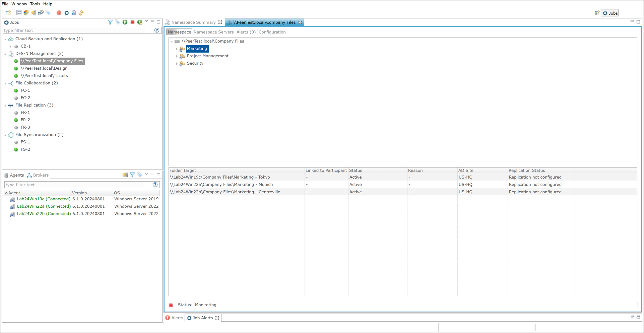Start job with green play icon
Viewport: 644px width, 333px height.
125,22
